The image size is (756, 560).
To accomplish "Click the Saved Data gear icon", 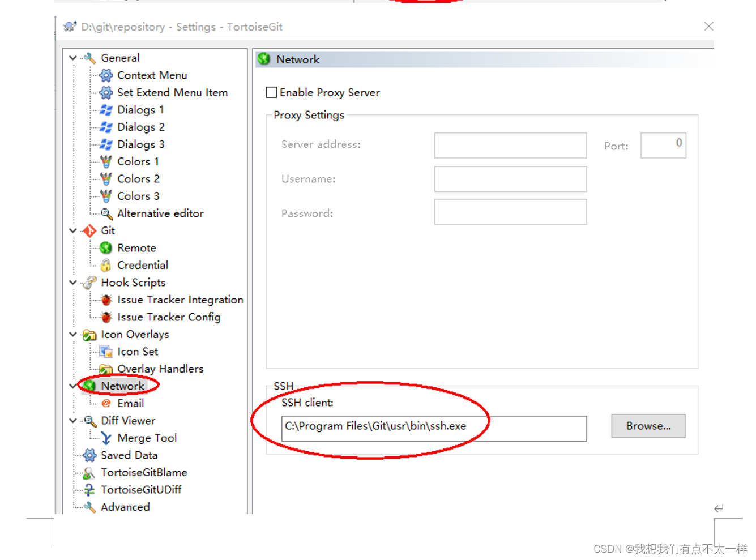I will pyautogui.click(x=89, y=455).
